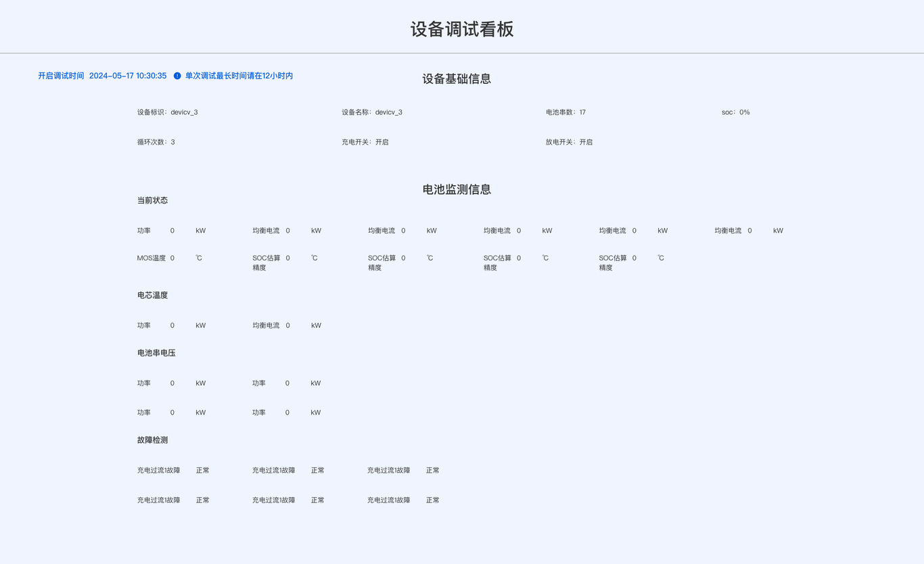Select the 设备标识 field label
Image resolution: width=924 pixels, height=564 pixels.
coord(152,112)
